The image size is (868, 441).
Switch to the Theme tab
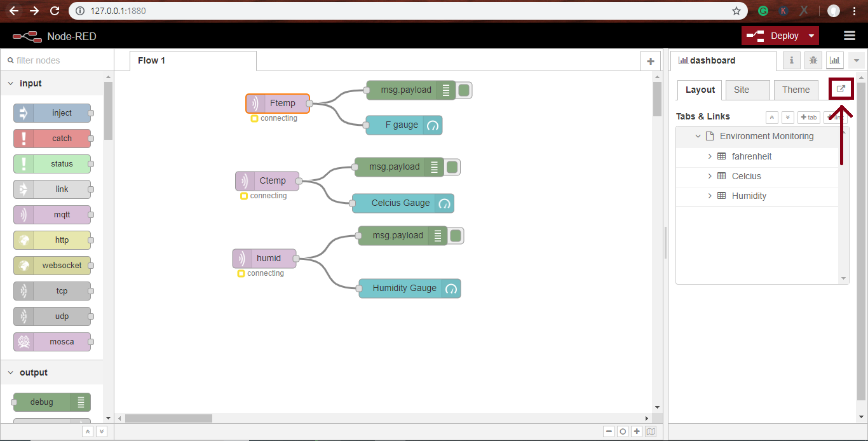coord(796,90)
